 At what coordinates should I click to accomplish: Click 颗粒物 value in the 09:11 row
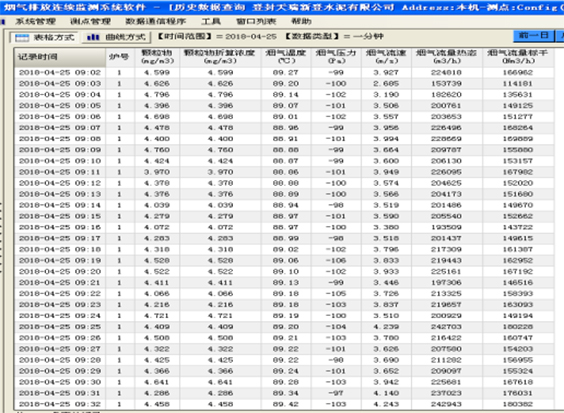(157, 172)
